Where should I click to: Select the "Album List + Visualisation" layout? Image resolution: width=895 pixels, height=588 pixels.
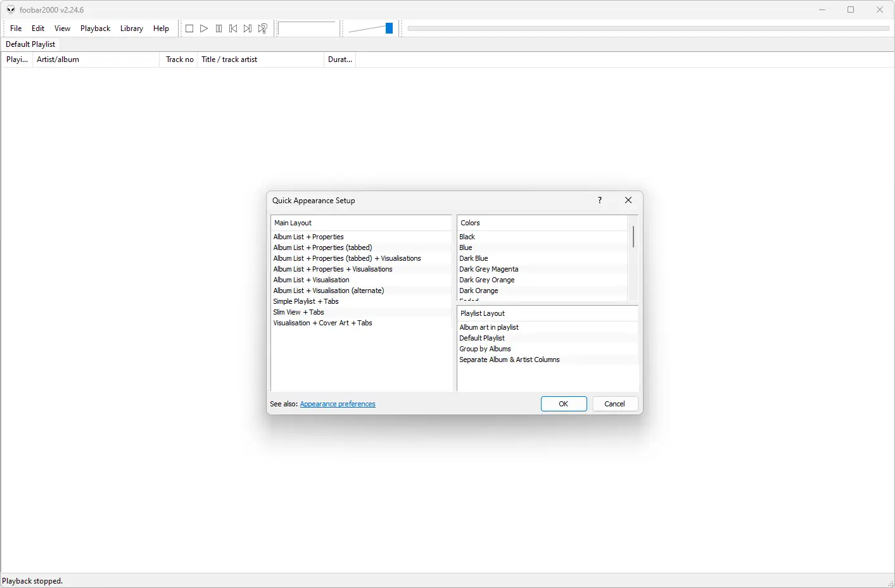click(361, 280)
